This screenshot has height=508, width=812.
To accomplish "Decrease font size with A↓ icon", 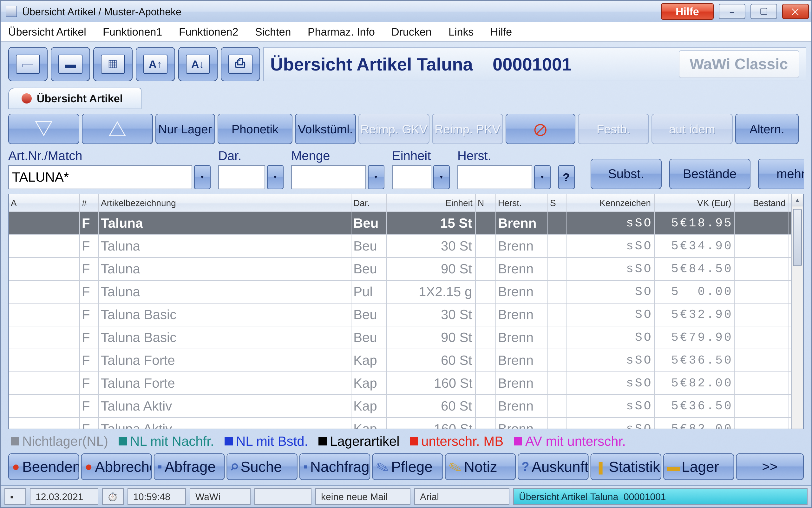I will click(x=198, y=64).
